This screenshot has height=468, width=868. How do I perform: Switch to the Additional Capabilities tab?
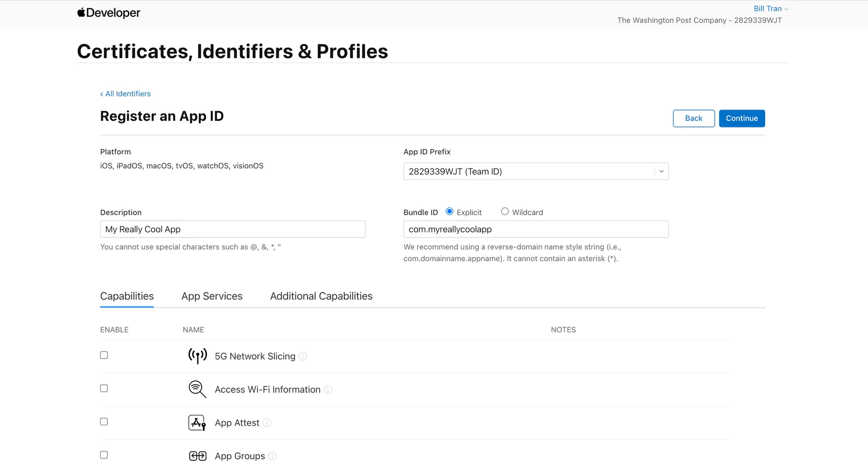coord(321,296)
